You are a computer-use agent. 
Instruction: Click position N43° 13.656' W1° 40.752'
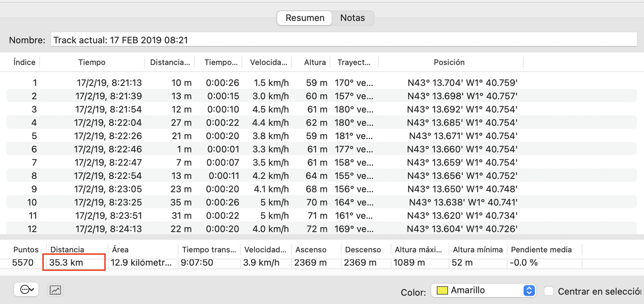(x=462, y=176)
